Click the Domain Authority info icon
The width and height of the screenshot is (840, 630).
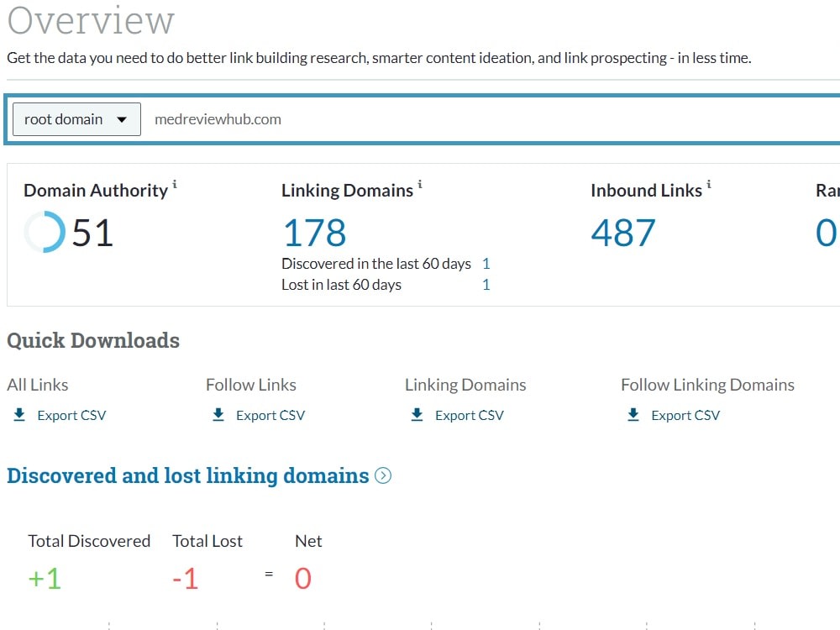(175, 184)
